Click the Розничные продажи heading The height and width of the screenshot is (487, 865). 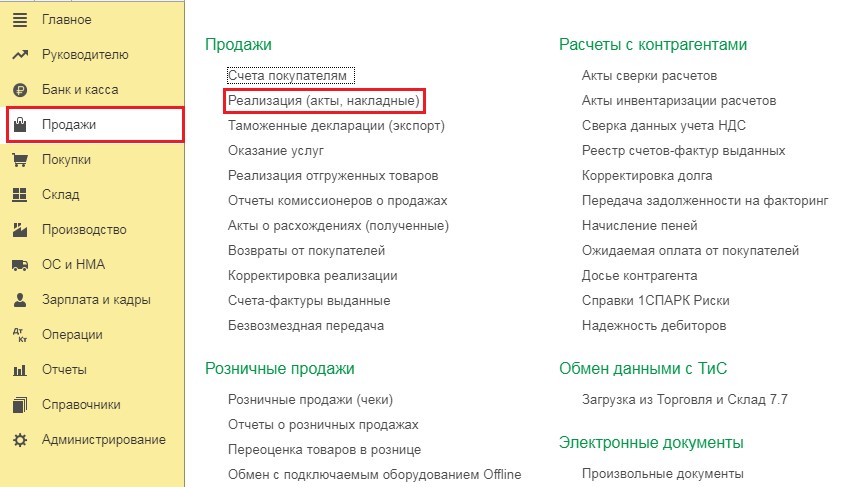coord(280,368)
